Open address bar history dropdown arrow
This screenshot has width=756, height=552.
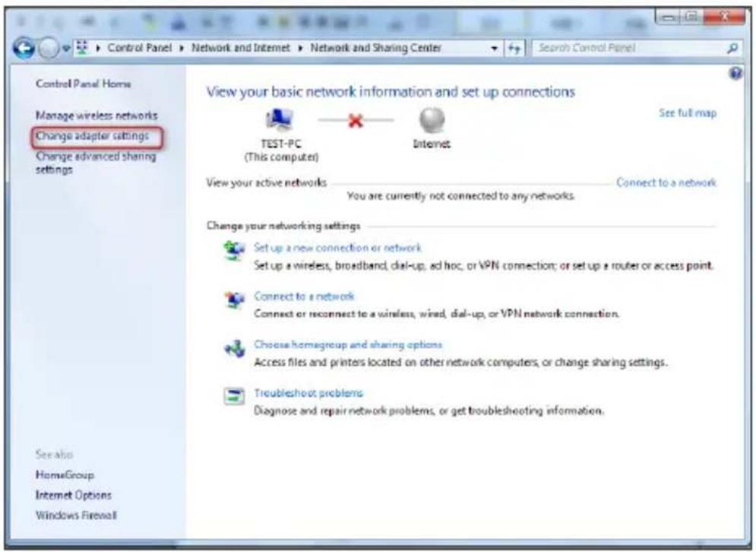494,48
